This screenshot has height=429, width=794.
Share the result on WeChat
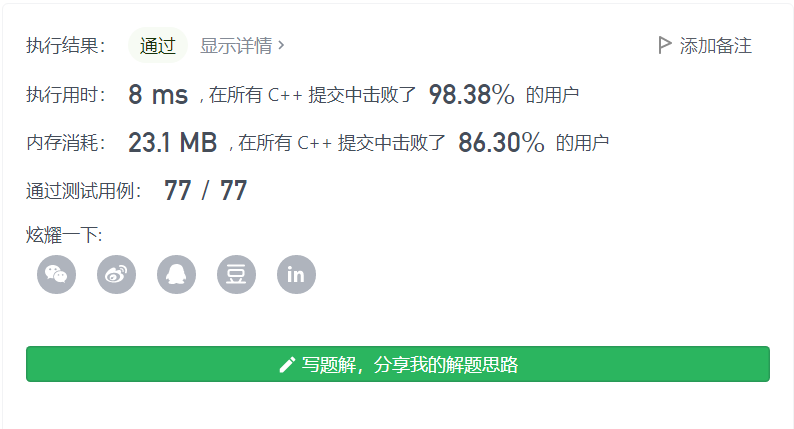click(x=56, y=275)
